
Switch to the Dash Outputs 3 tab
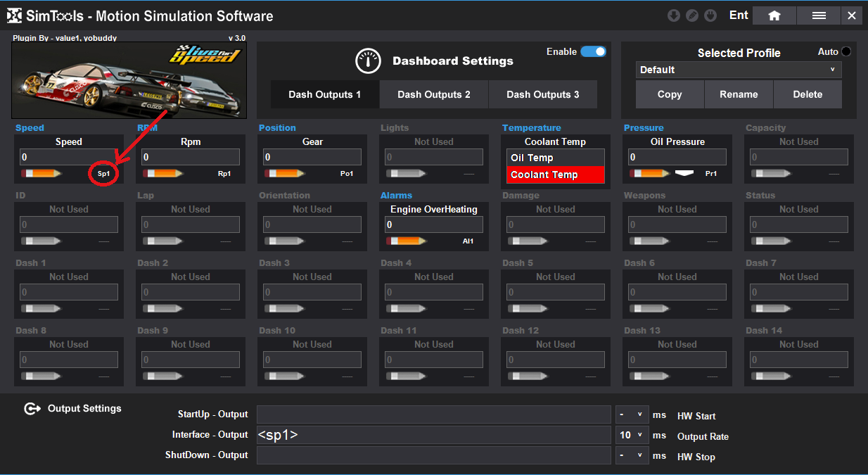[543, 94]
